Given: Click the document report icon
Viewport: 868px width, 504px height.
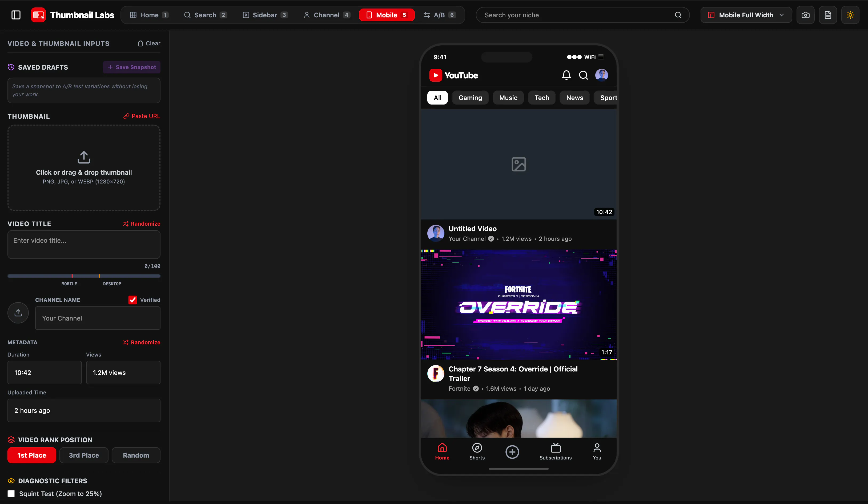Looking at the screenshot, I should point(828,15).
